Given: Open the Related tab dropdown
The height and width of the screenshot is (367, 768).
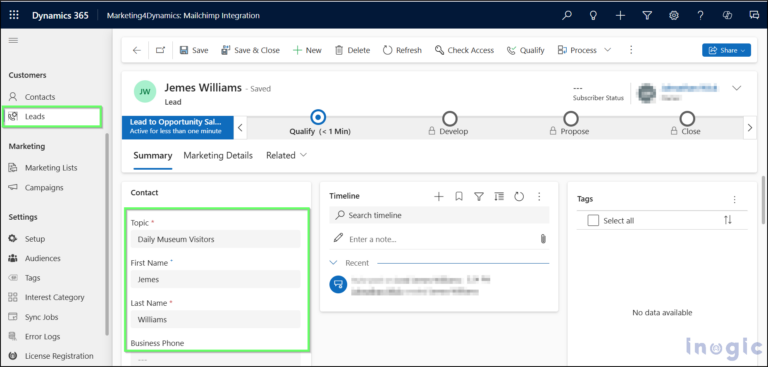Looking at the screenshot, I should pos(287,156).
